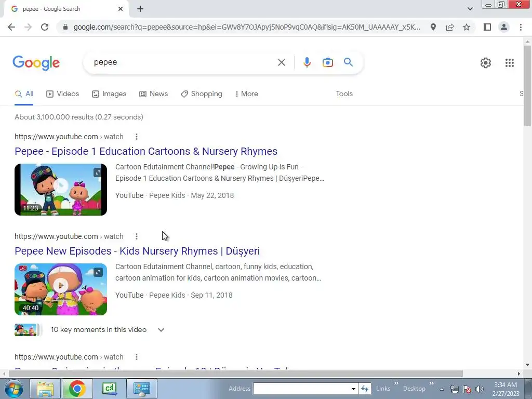
Task: Open search Tools
Action: 344,94
